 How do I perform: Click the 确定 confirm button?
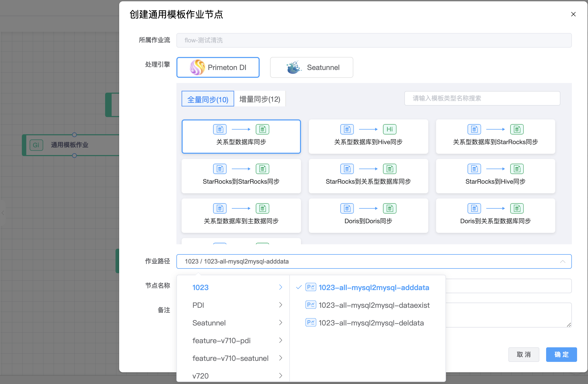click(x=561, y=354)
